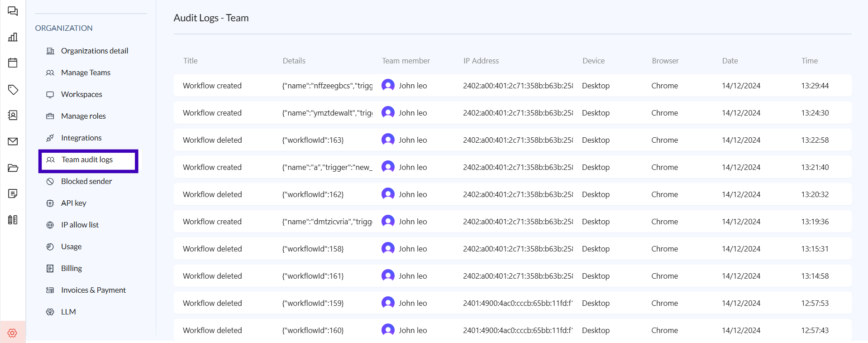
Task: Open Blocked sender list
Action: coord(86,181)
